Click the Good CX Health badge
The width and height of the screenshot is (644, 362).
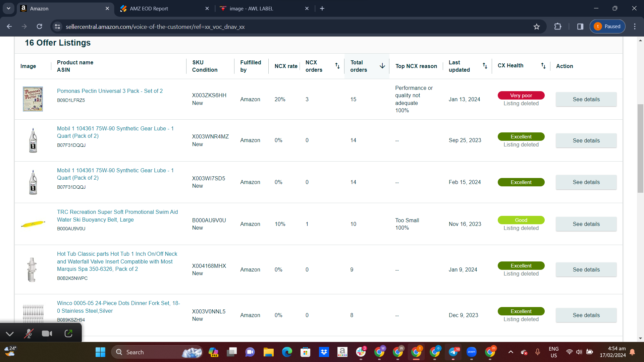521,220
